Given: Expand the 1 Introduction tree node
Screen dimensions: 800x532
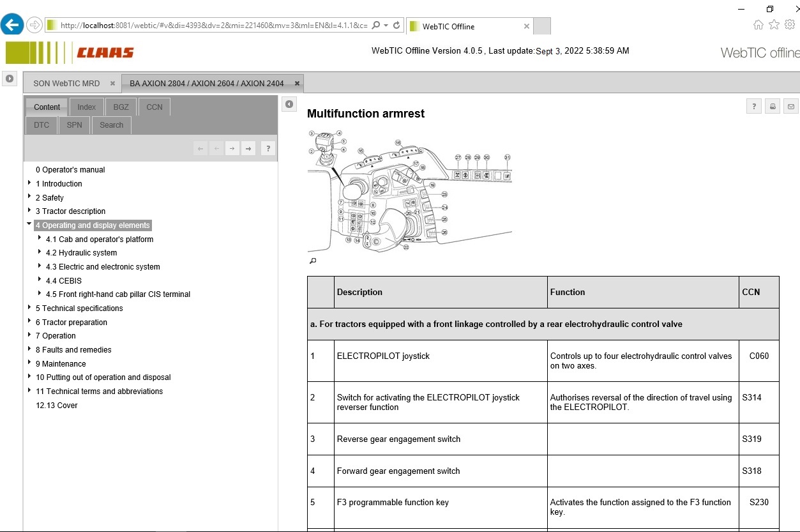Looking at the screenshot, I should 29,183.
